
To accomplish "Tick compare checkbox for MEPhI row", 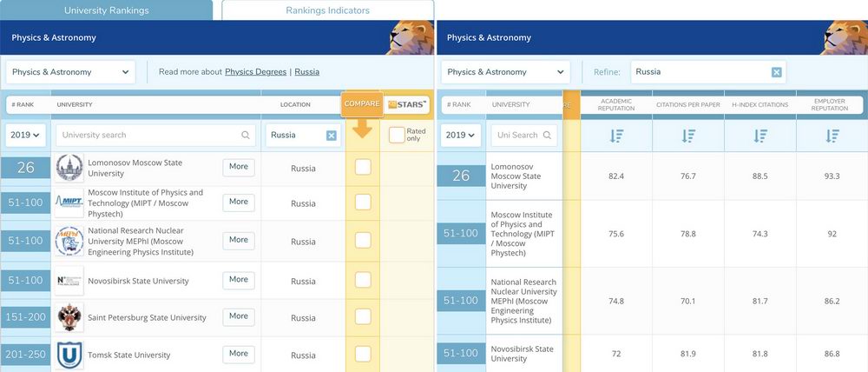I will tap(363, 240).
